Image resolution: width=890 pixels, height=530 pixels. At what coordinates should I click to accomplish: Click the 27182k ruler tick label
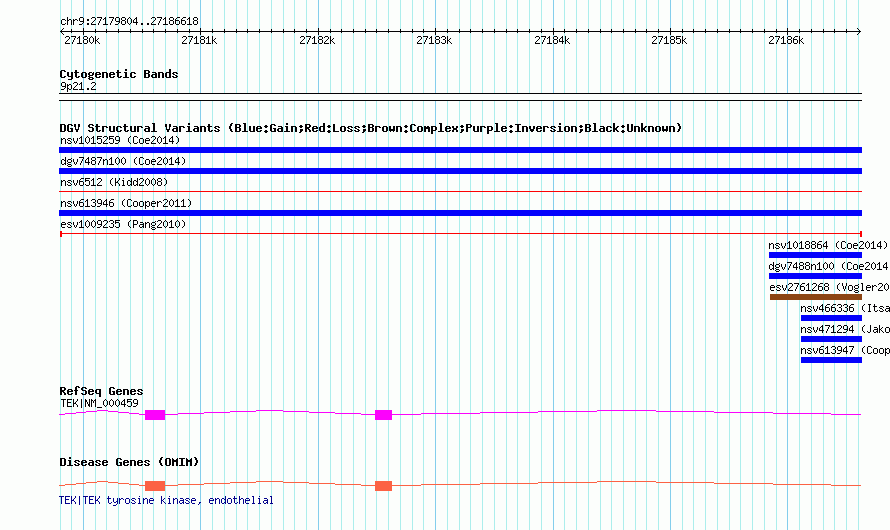point(317,40)
